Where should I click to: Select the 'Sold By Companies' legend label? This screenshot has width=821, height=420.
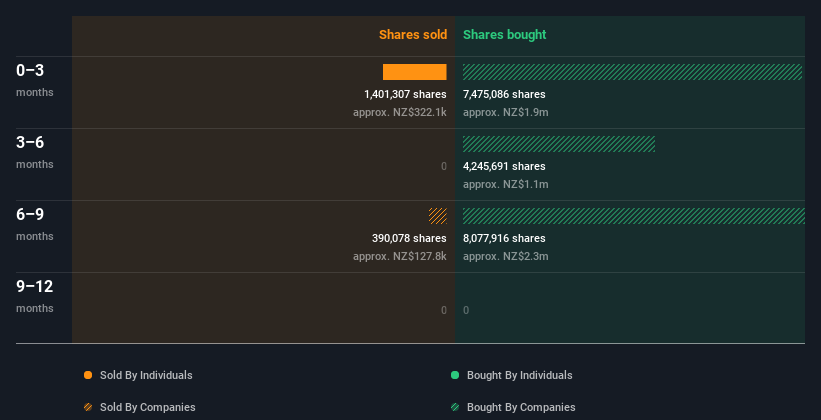pyautogui.click(x=148, y=407)
